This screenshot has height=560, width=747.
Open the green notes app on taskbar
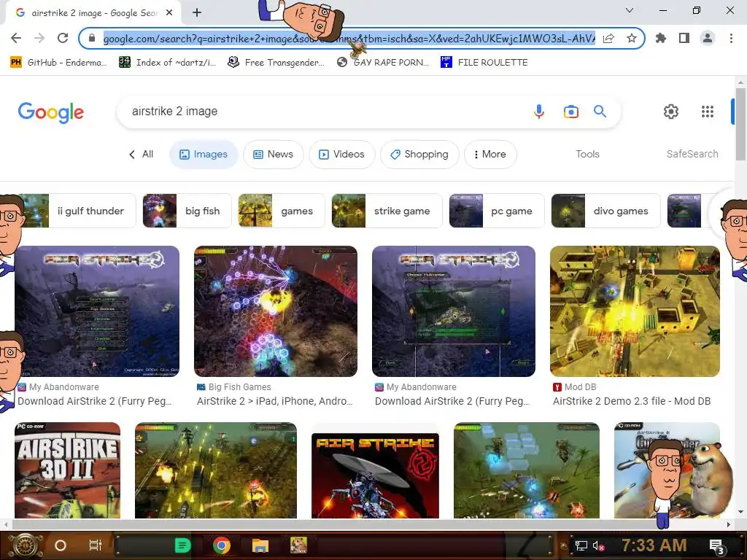coord(183,545)
